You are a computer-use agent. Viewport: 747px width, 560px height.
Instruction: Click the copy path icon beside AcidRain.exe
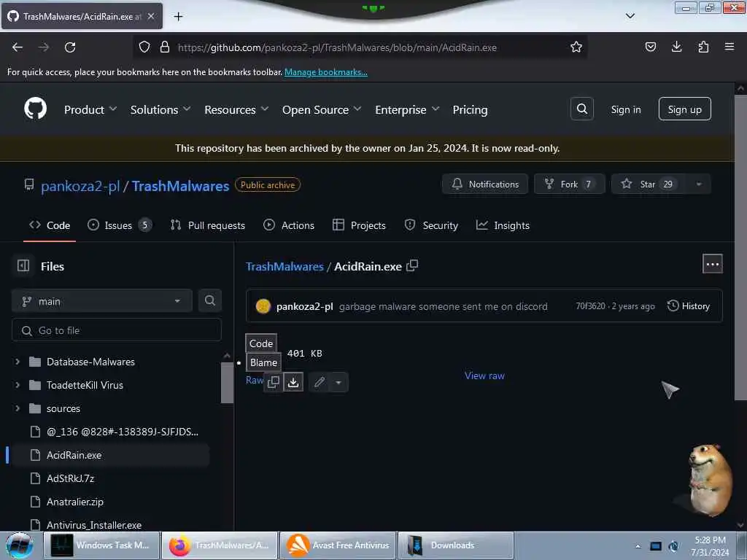pyautogui.click(x=412, y=265)
